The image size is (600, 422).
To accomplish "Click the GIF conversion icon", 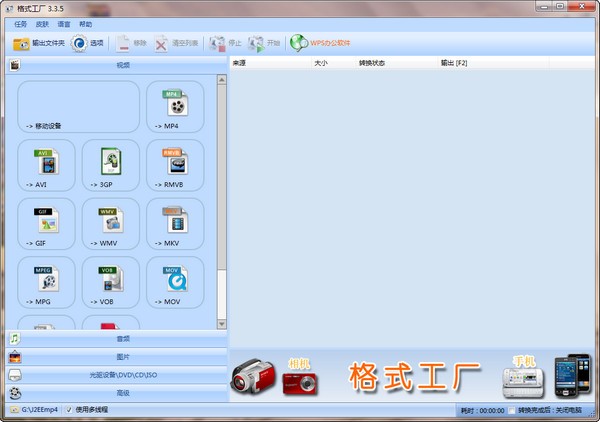I will tap(46, 220).
